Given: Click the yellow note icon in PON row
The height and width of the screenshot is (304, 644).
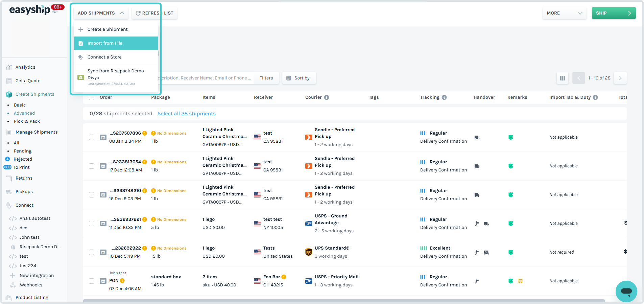Looking at the screenshot, I should click(520, 281).
